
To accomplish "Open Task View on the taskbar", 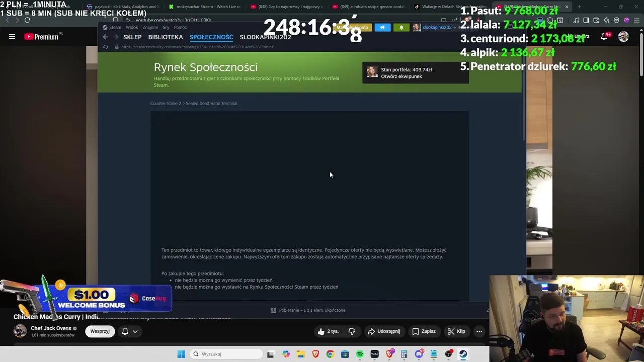I will point(270,354).
